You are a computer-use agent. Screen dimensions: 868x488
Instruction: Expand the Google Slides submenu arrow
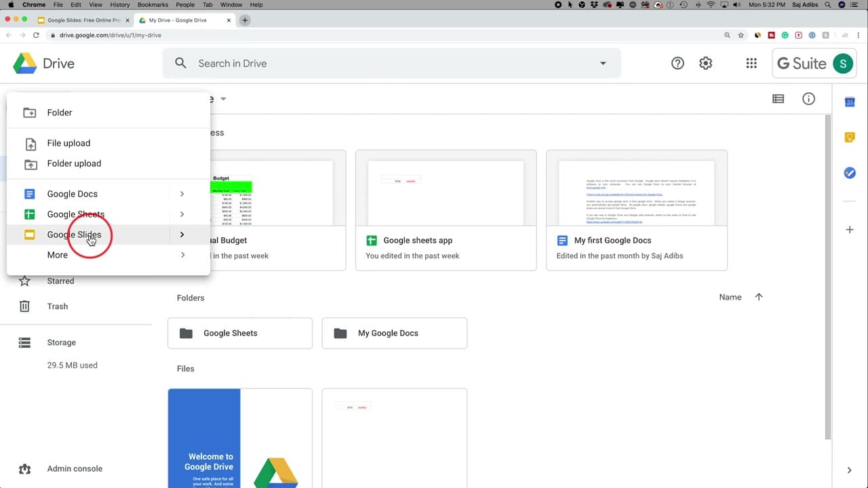[x=182, y=235]
